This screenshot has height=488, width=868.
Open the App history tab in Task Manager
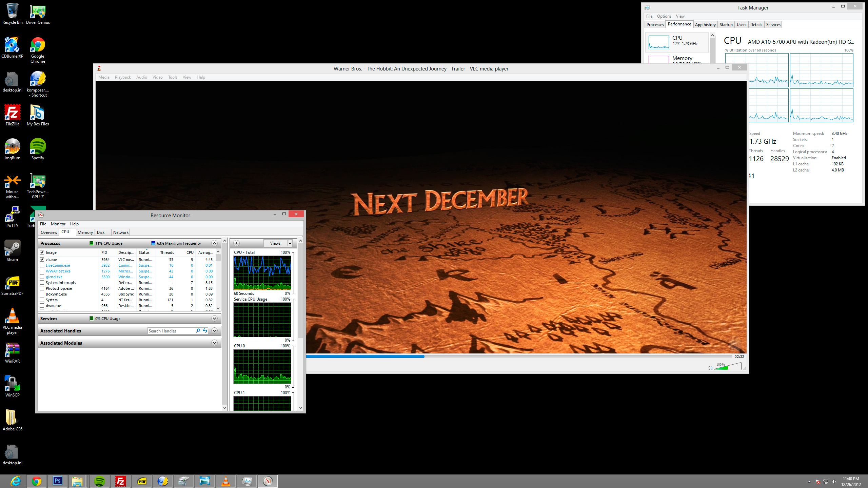point(705,25)
